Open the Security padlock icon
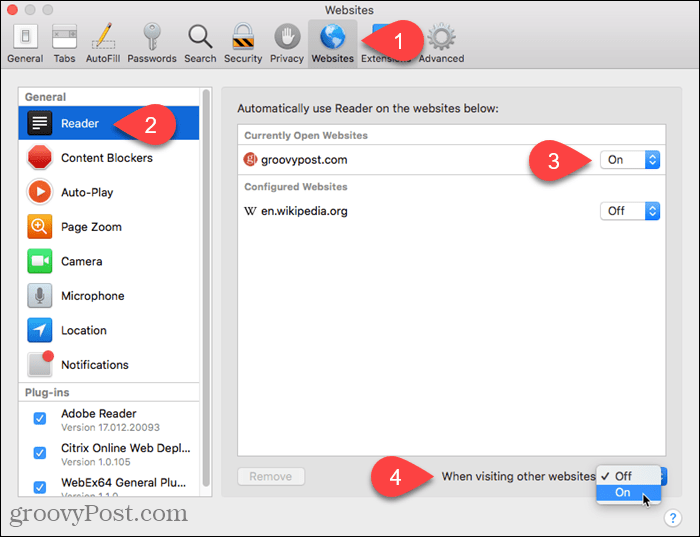The image size is (700, 537). pos(243,36)
